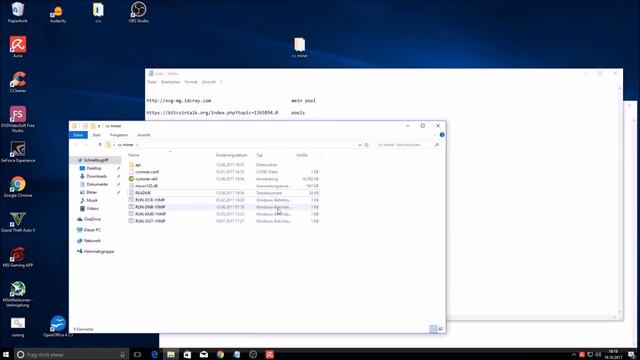Expand the address bar history dropdown
Viewport: 640px width, 360px height.
tap(359, 144)
